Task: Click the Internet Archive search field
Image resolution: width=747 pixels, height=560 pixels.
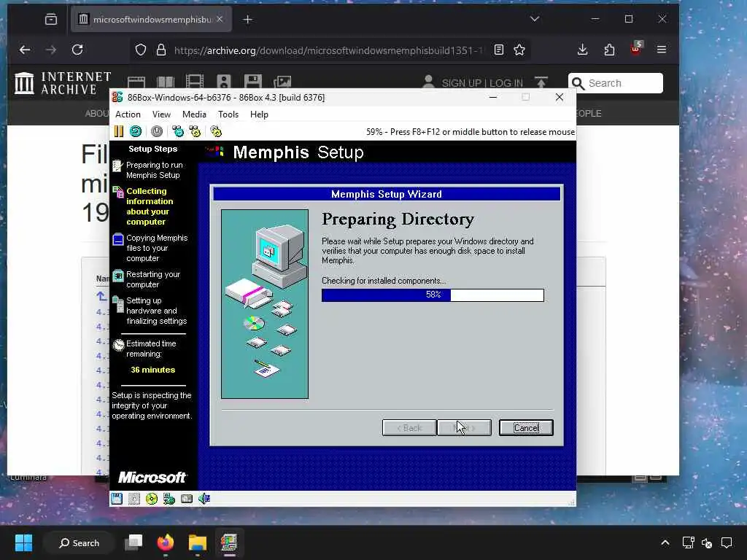Action: coord(616,83)
